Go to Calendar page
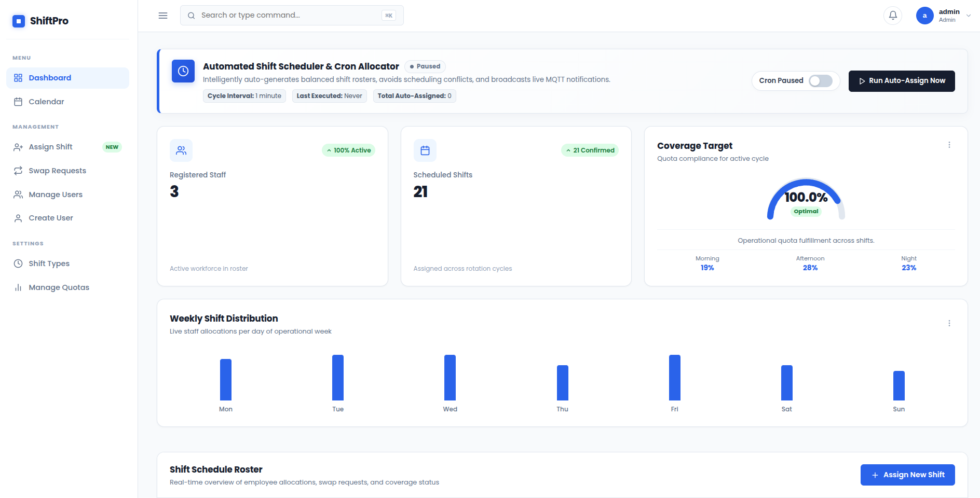The height and width of the screenshot is (498, 980). tap(67, 102)
